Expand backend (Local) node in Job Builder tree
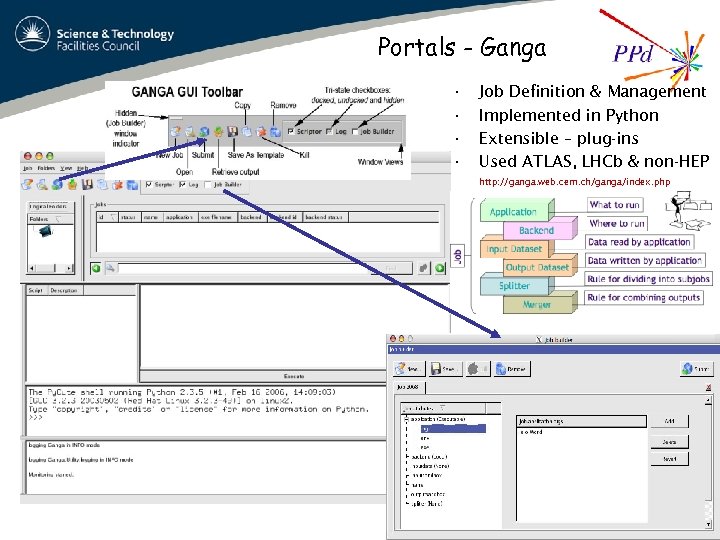The height and width of the screenshot is (540, 720). click(407, 456)
